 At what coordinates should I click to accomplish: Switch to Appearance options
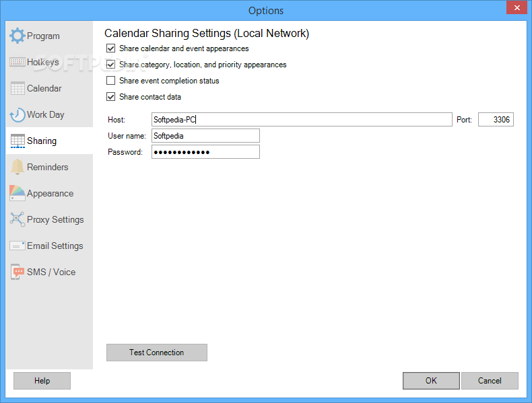[x=51, y=194]
